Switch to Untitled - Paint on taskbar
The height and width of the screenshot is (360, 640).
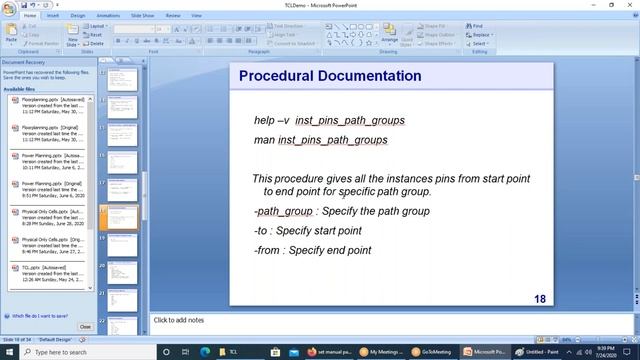tap(536, 352)
